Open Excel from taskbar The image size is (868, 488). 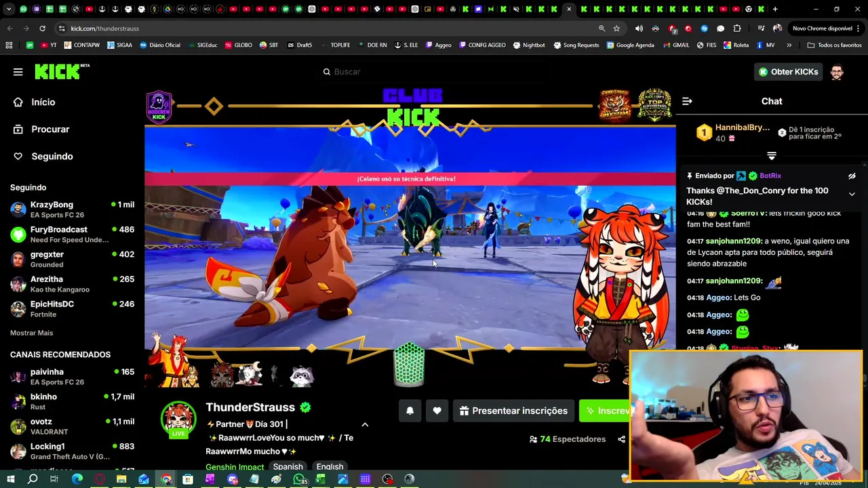321,479
